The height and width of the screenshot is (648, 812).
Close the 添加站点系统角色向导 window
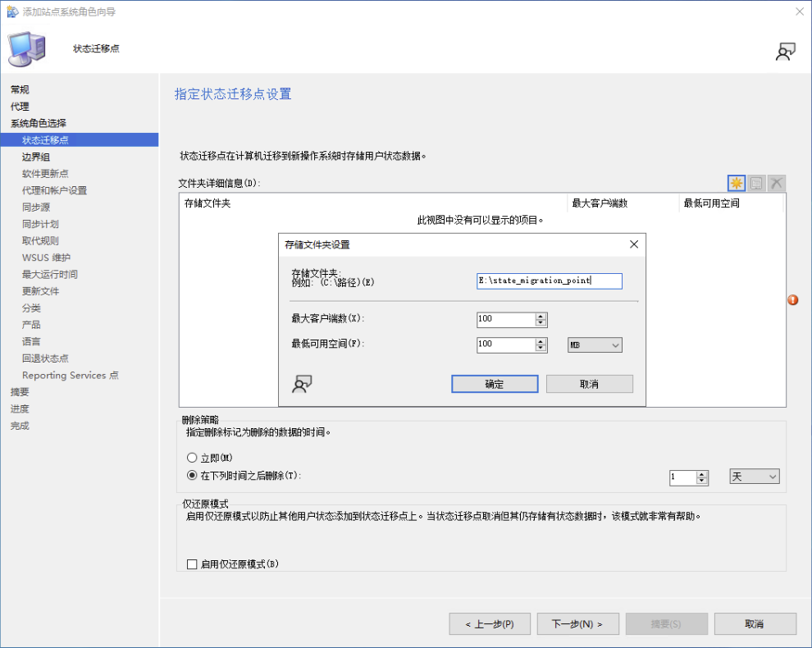(x=800, y=11)
